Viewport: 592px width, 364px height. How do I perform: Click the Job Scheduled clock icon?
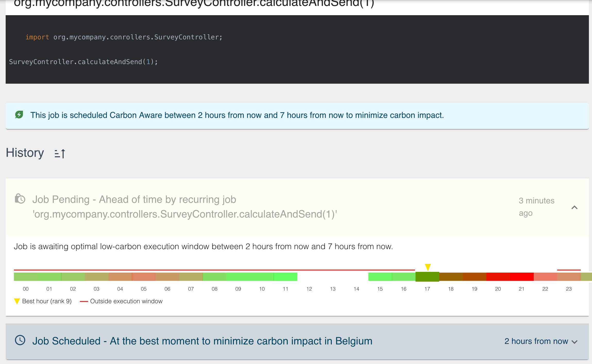click(x=20, y=340)
